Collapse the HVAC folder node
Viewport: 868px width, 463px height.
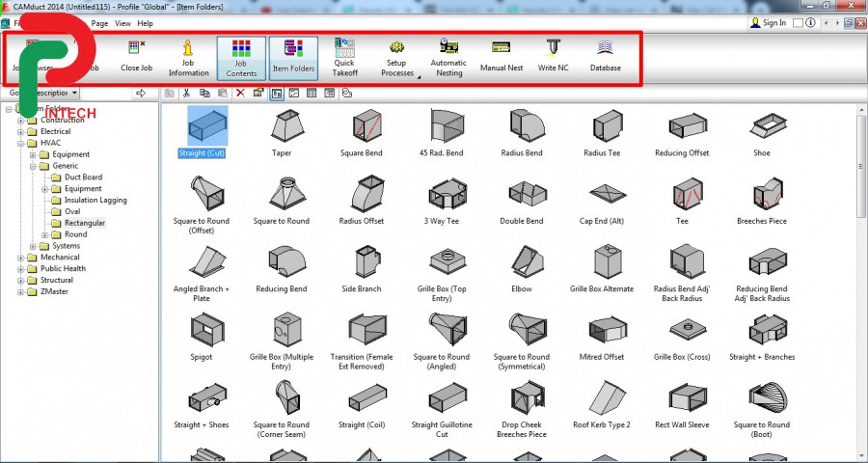coord(21,143)
